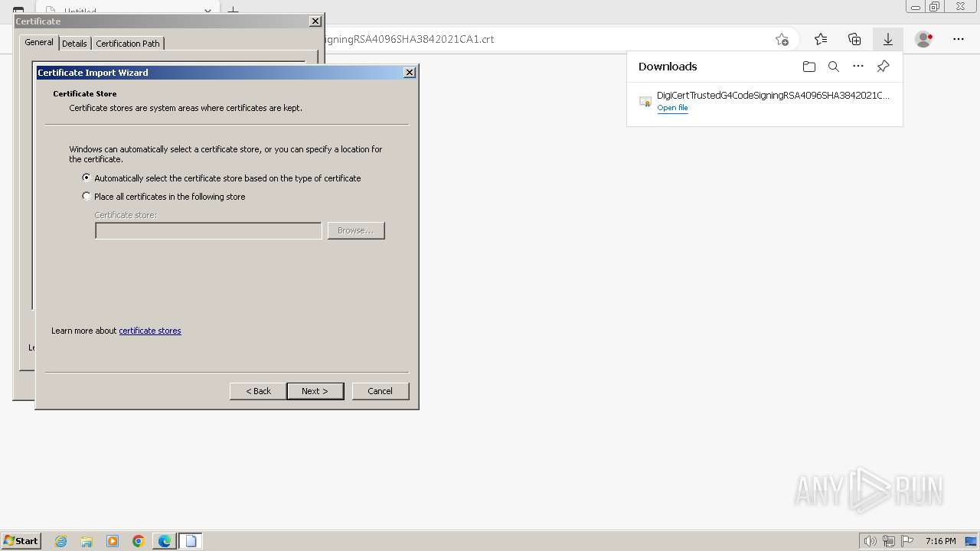This screenshot has height=551, width=980.
Task: Click the Show desktop button
Action: pos(971,541)
